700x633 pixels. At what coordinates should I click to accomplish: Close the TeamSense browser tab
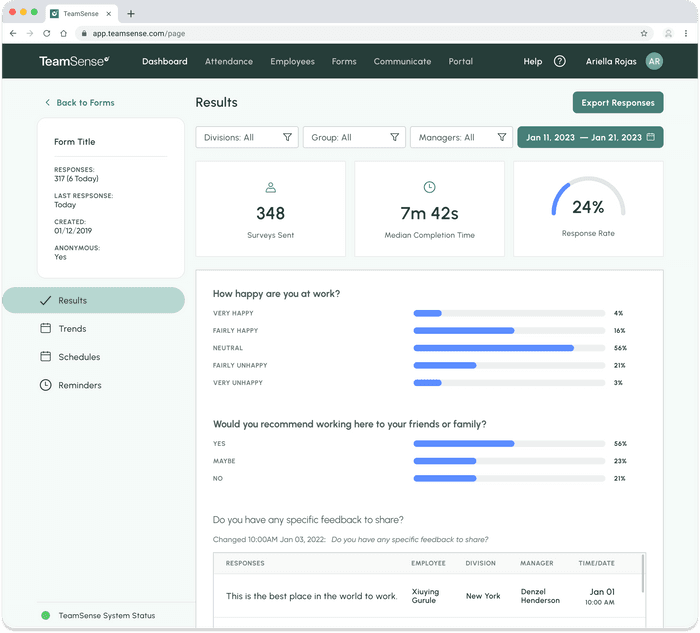tap(108, 14)
